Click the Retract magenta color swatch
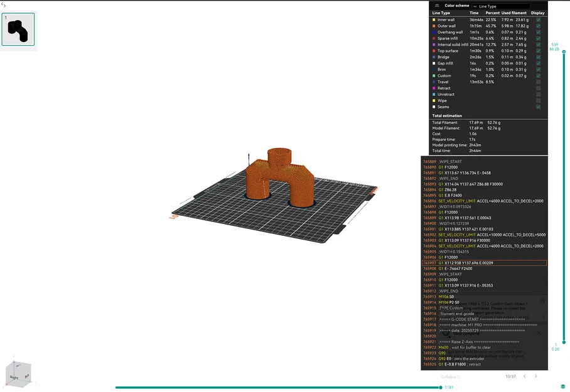Viewport: 570px width, 392px height. (x=434, y=88)
